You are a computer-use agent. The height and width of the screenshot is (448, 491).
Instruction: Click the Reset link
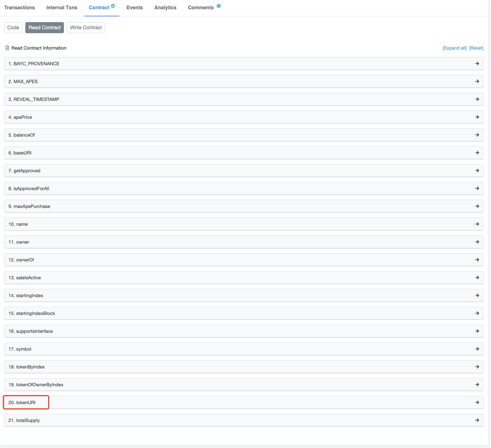tap(476, 48)
